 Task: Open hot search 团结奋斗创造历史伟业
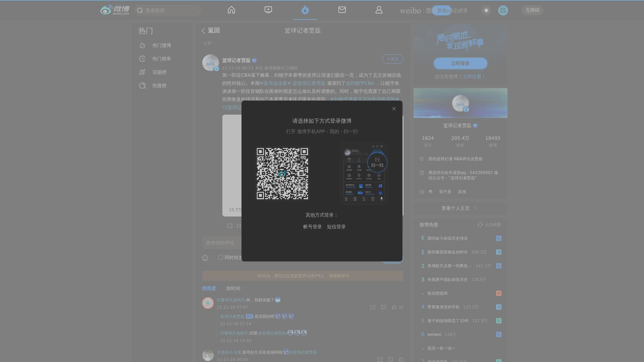(x=447, y=238)
